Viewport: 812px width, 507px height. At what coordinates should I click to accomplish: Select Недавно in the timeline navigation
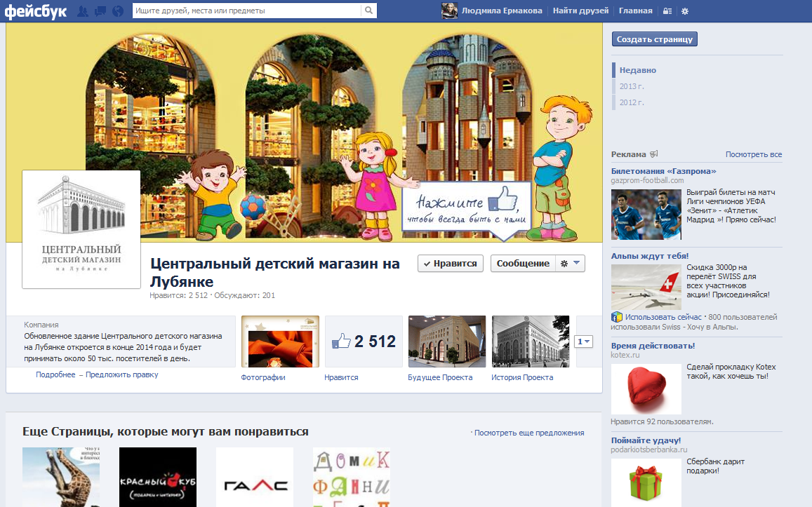[x=637, y=70]
